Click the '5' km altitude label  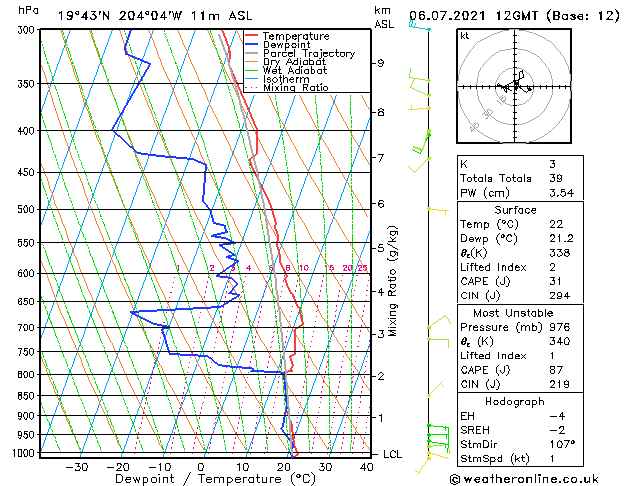[380, 248]
